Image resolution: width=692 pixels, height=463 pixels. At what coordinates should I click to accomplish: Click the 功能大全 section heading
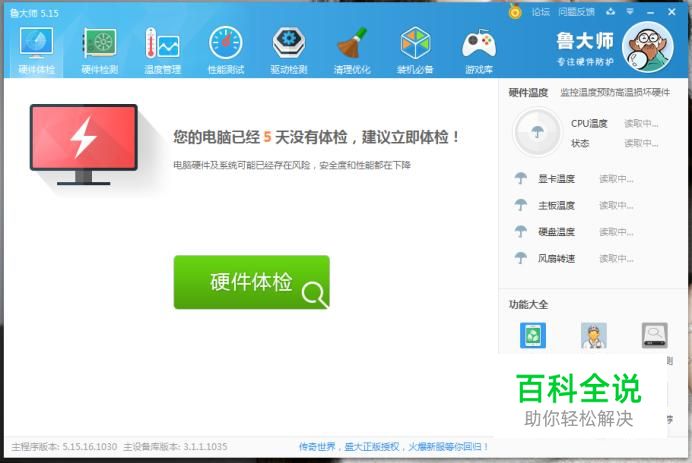click(528, 305)
